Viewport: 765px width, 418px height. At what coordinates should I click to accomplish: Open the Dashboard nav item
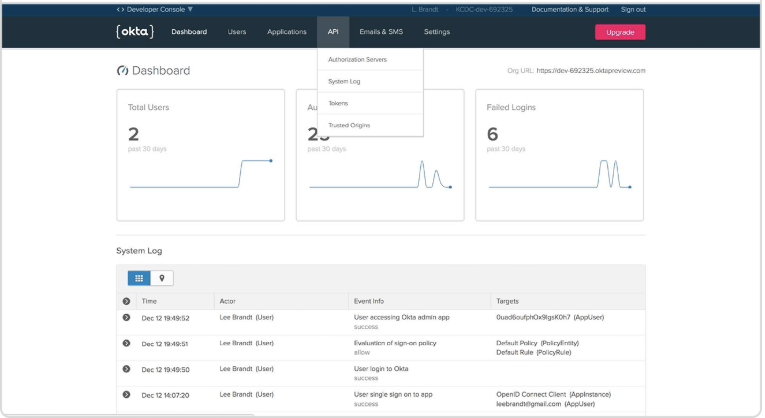189,32
